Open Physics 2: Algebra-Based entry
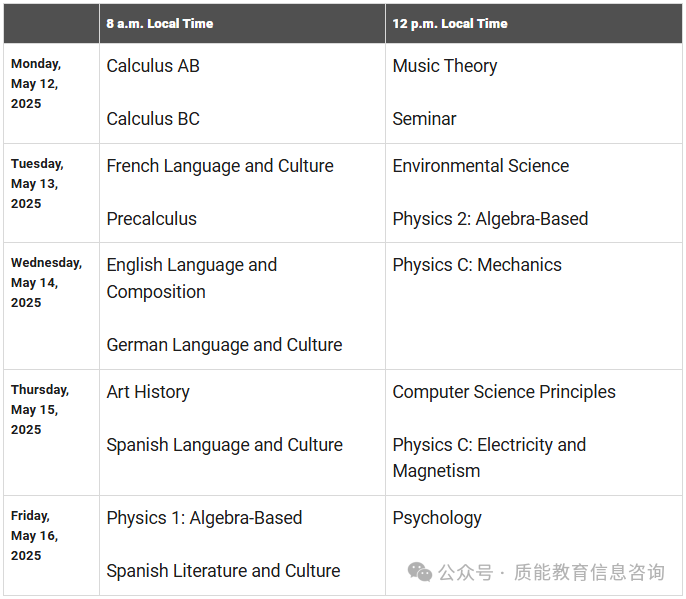Screen dimensions: 686x599 pyautogui.click(x=490, y=219)
